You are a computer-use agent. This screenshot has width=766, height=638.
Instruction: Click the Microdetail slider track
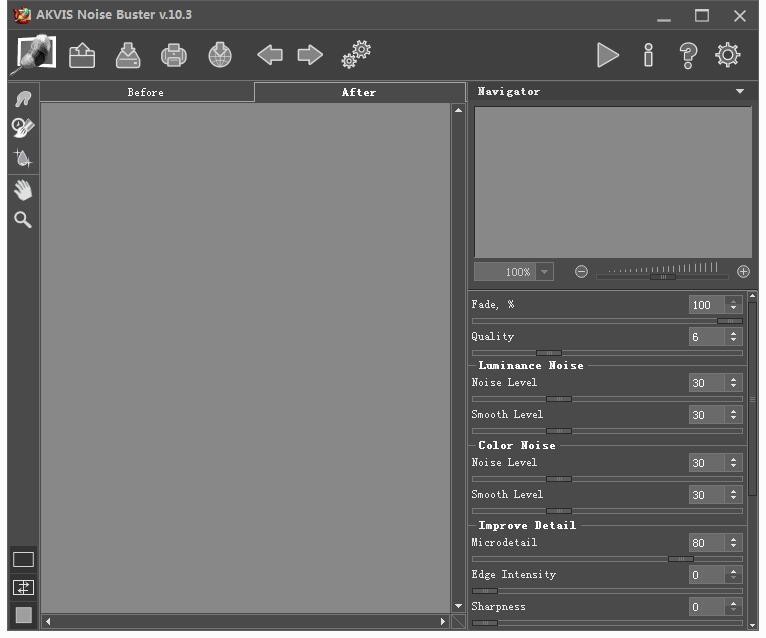click(x=607, y=559)
